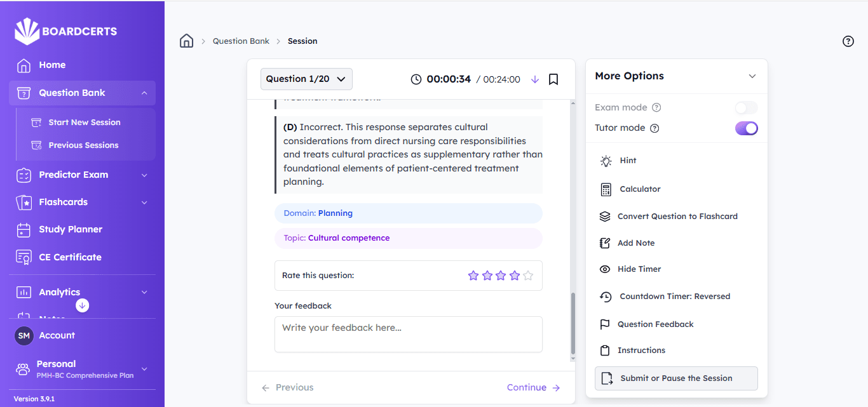The height and width of the screenshot is (407, 868).
Task: Open the Question 1/20 dropdown
Action: click(306, 79)
